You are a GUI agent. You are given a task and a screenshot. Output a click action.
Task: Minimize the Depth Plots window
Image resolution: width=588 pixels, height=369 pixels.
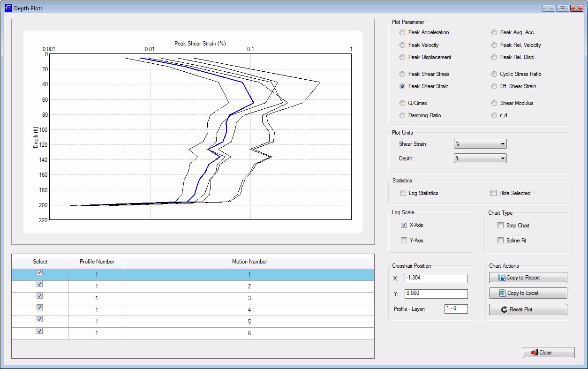[549, 8]
